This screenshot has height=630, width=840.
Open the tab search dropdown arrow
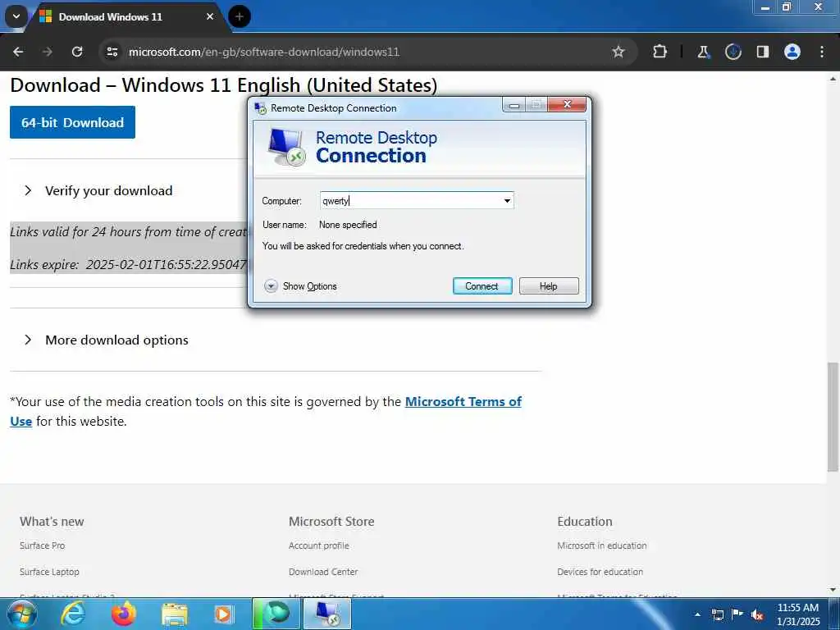16,16
